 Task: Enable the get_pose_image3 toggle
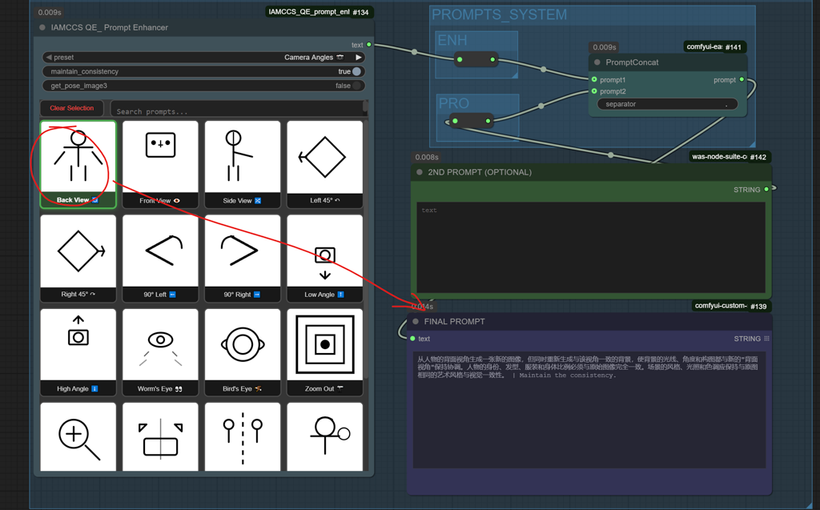pyautogui.click(x=357, y=86)
